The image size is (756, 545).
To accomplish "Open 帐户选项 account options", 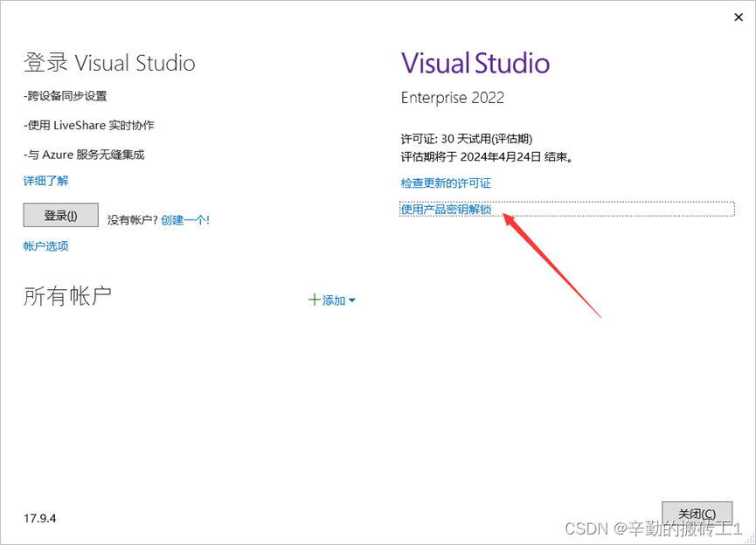I will (45, 245).
